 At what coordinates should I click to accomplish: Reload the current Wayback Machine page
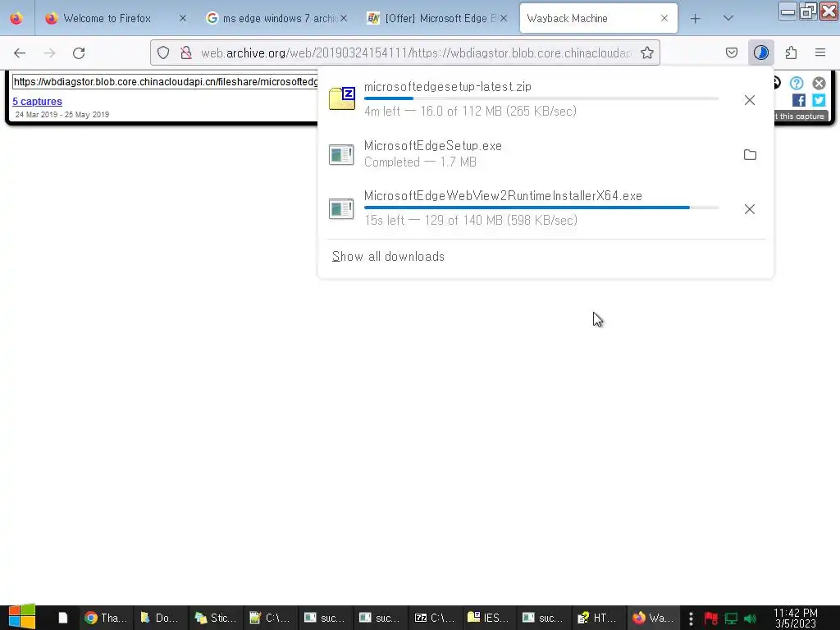[x=79, y=52]
